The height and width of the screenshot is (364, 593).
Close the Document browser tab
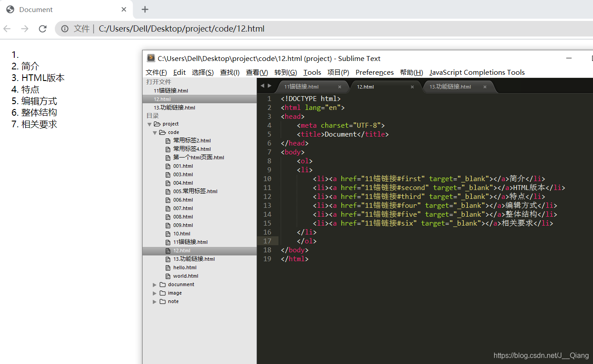pos(124,9)
